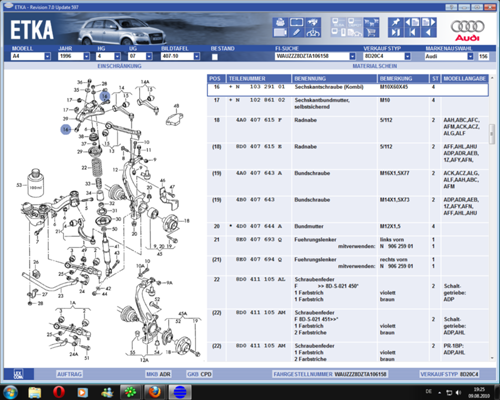Click the POS column header

tap(216, 78)
